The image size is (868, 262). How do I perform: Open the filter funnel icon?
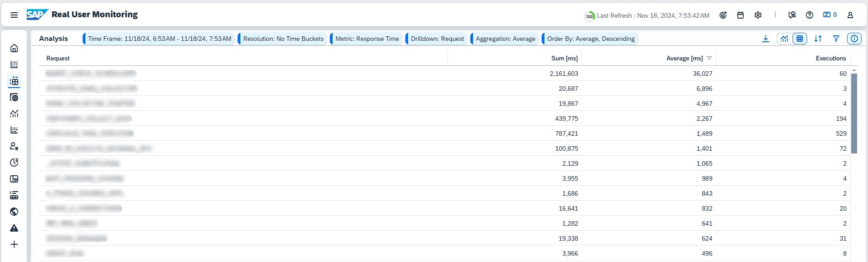tap(836, 39)
